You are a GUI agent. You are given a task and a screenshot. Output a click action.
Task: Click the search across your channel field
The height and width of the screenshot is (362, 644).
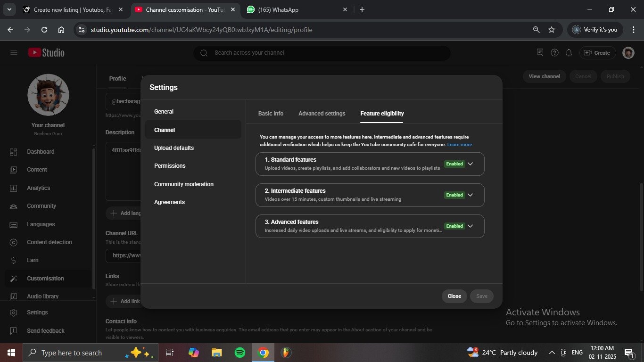coord(325,53)
